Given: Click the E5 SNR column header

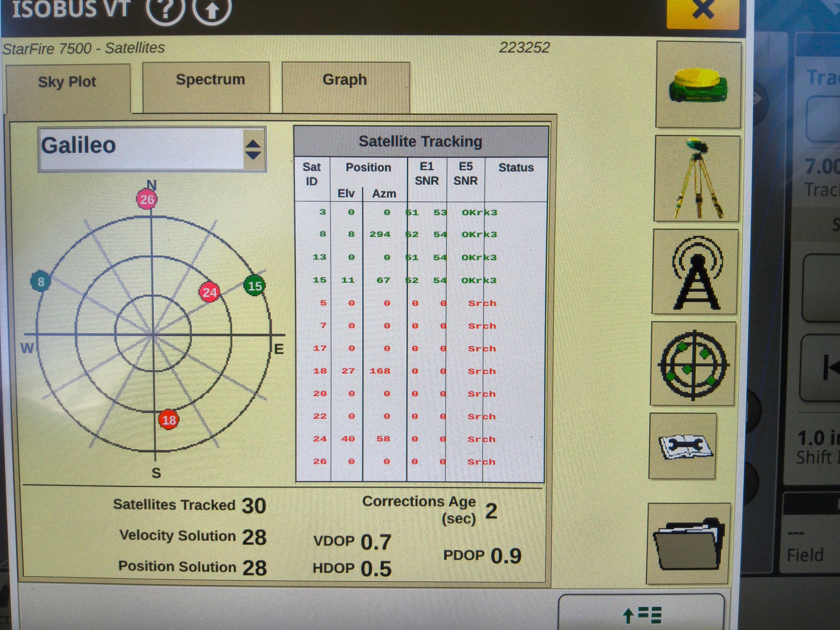Looking at the screenshot, I should [465, 173].
